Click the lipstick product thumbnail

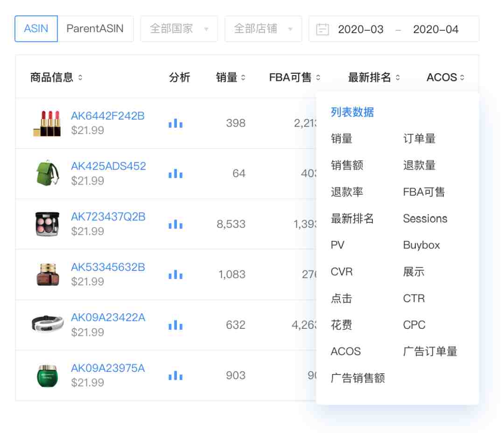(x=47, y=123)
